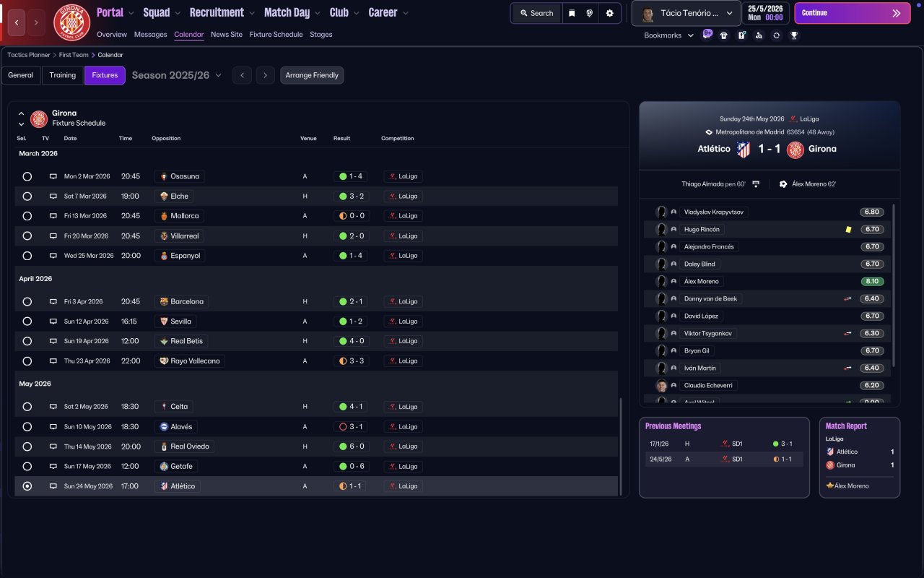Click the Continue button
The height and width of the screenshot is (578, 924).
click(853, 13)
